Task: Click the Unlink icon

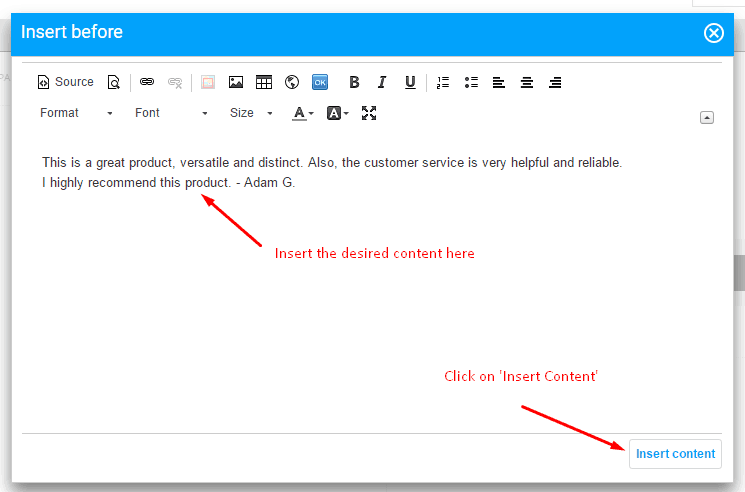Action: [x=175, y=82]
